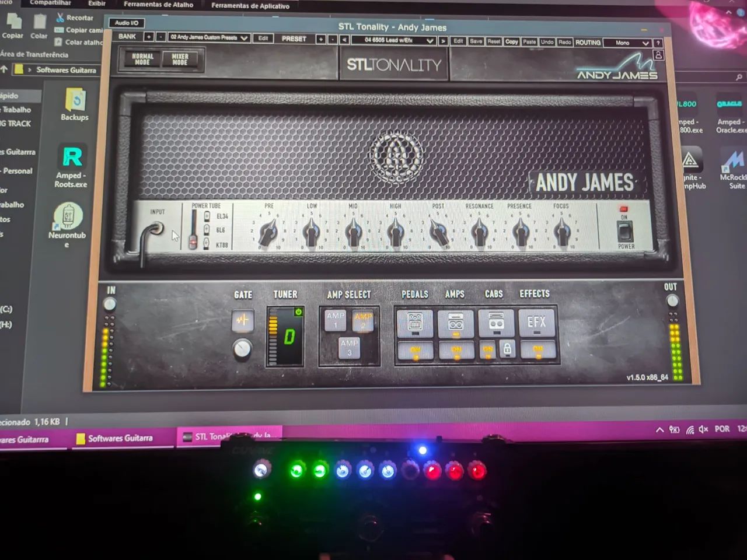Toggle the amp Power switch

click(x=625, y=231)
